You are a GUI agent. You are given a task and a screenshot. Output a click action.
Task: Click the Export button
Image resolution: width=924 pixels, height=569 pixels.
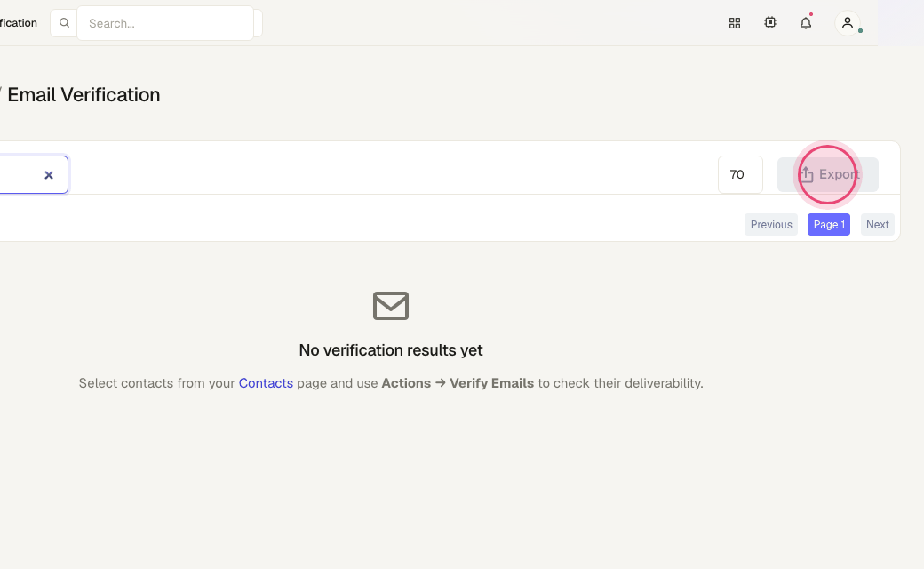[827, 174]
